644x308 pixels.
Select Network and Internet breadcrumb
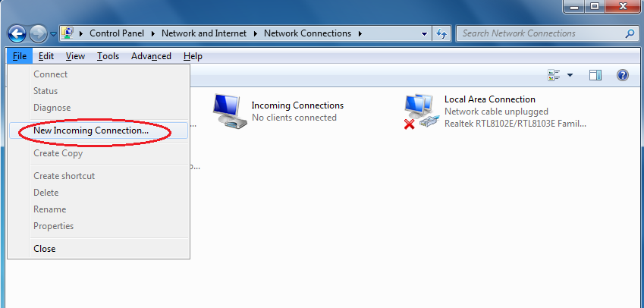(204, 33)
